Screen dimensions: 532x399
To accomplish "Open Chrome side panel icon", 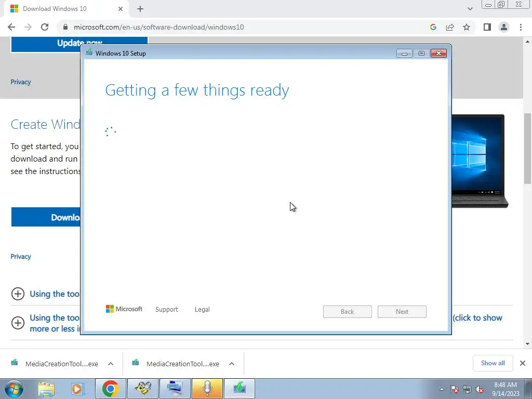I will click(487, 27).
